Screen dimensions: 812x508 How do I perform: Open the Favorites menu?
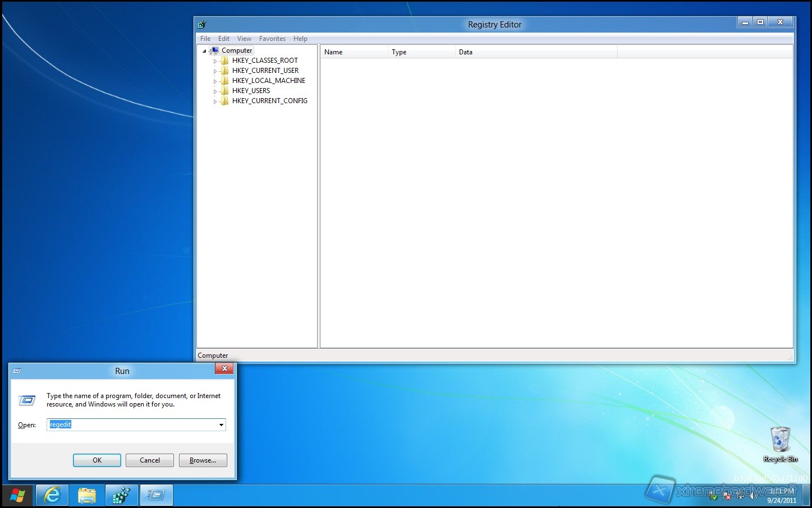272,39
